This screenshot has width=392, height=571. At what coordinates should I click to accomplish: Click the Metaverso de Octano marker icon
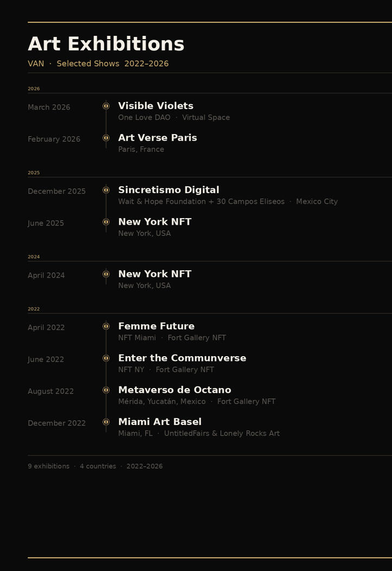pyautogui.click(x=106, y=390)
